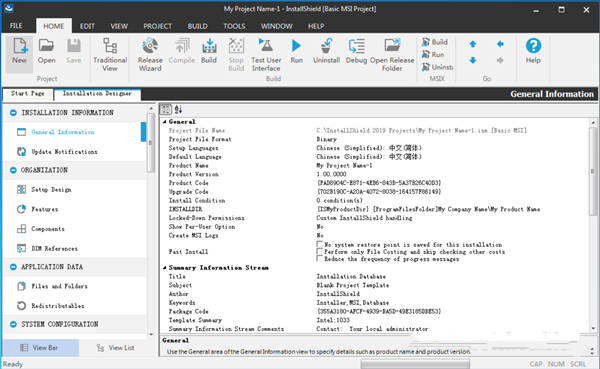The image size is (600, 369).
Task: Open Release Folder from ribbon
Action: 392,55
